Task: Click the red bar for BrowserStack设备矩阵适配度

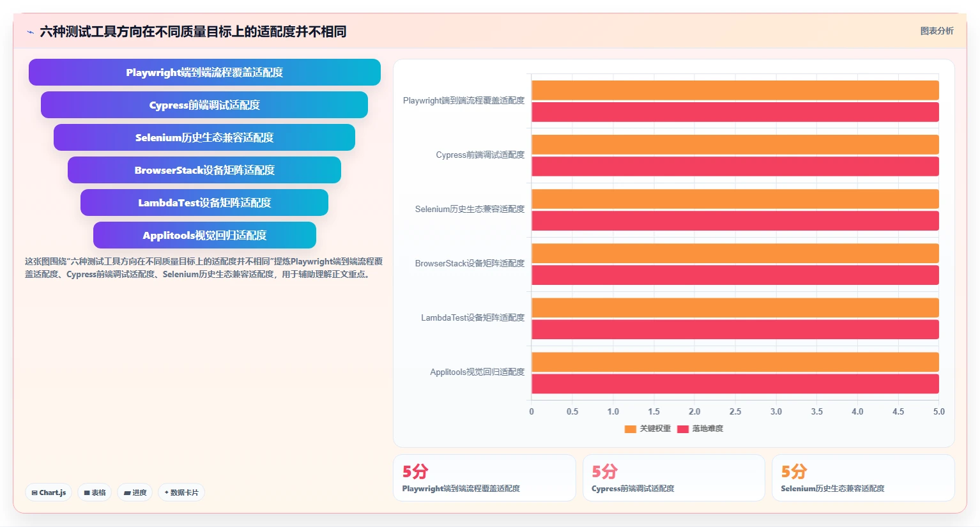Action: [735, 275]
